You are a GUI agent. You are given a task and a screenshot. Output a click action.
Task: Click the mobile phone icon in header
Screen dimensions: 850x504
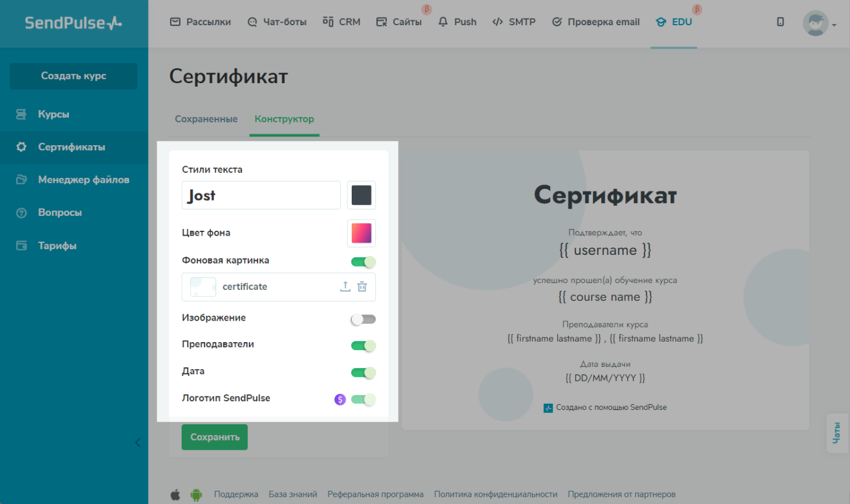[780, 22]
